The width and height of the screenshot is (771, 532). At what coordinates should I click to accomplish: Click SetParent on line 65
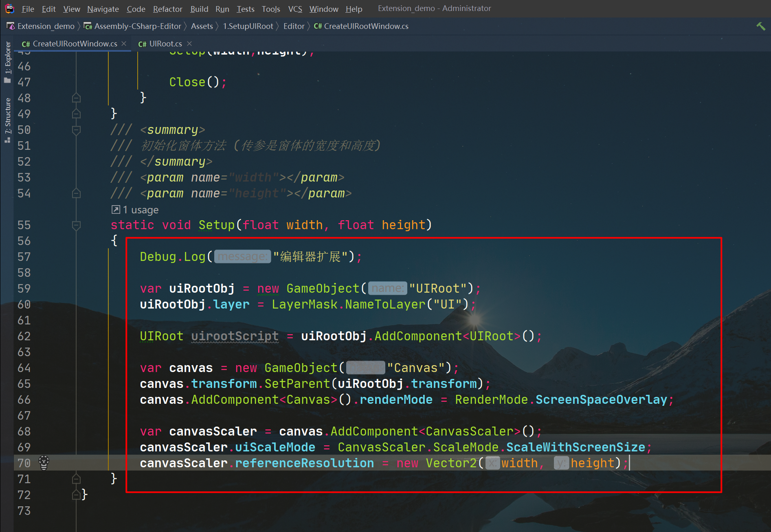pos(297,384)
